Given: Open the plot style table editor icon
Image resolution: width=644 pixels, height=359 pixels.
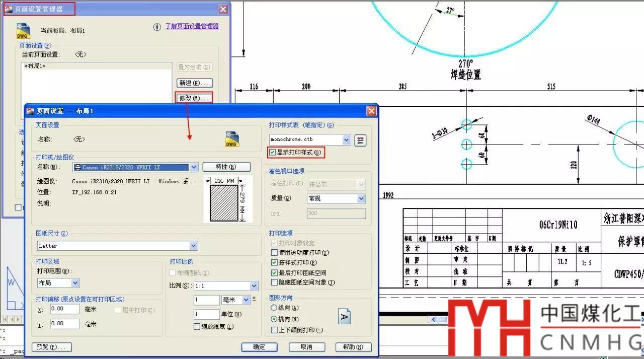Looking at the screenshot, I should coord(360,140).
